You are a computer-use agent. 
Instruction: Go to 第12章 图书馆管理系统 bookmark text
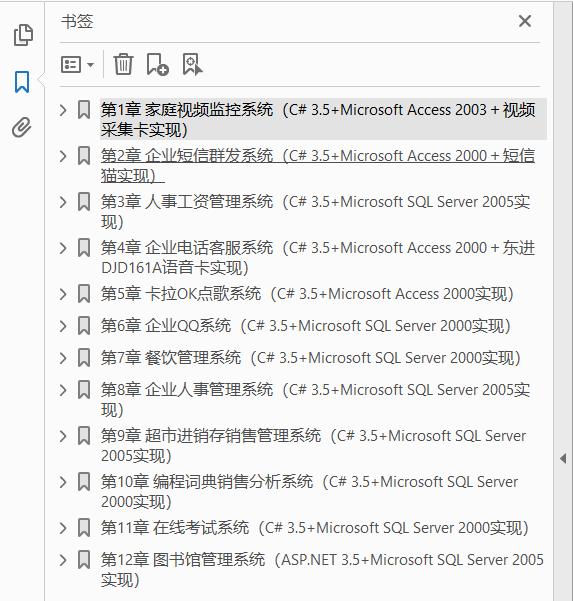(322, 570)
